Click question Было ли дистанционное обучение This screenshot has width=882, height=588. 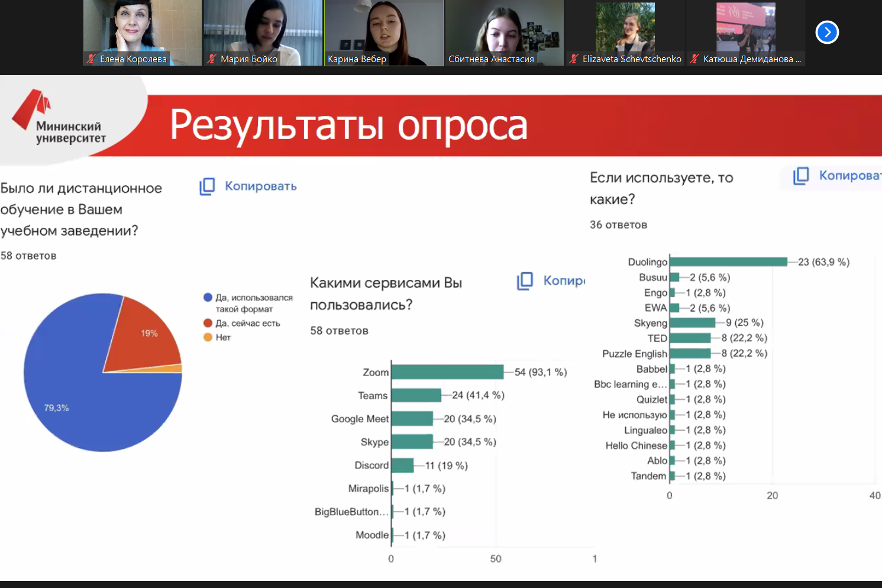coord(81,209)
